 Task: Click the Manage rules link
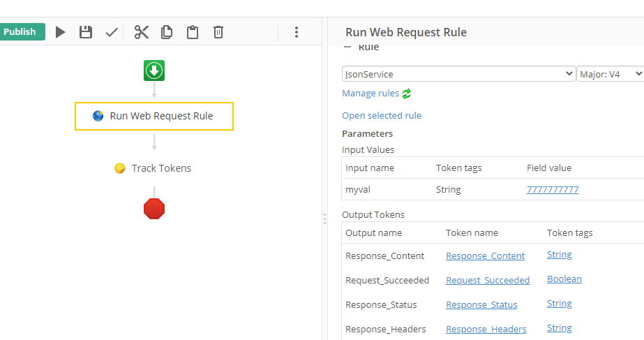370,94
